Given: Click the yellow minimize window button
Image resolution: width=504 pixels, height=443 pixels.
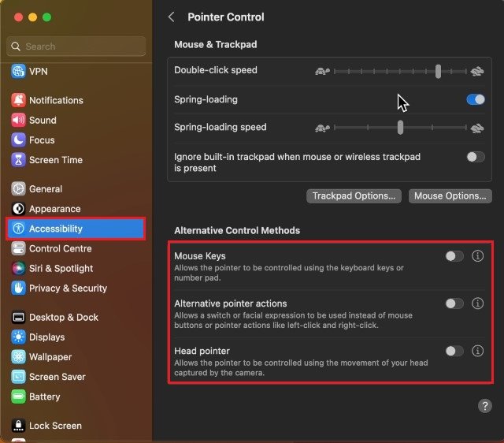Looking at the screenshot, I should (32, 17).
